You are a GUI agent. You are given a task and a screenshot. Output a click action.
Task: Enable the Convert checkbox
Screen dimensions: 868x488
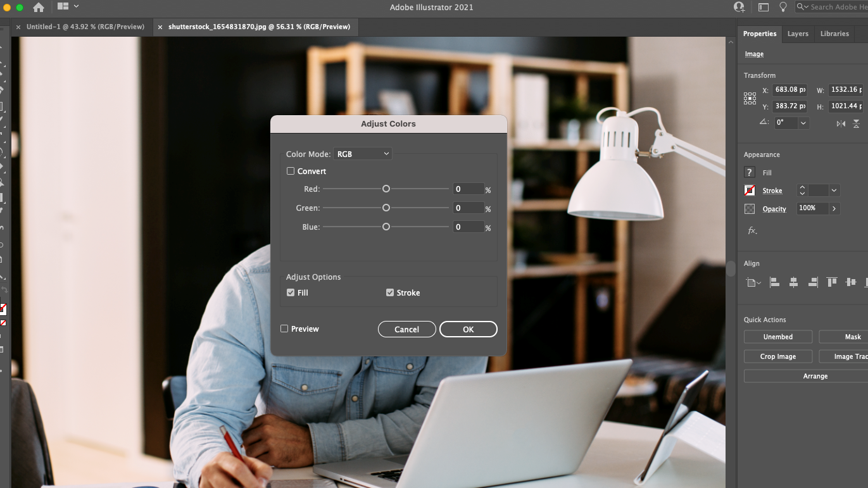[291, 171]
